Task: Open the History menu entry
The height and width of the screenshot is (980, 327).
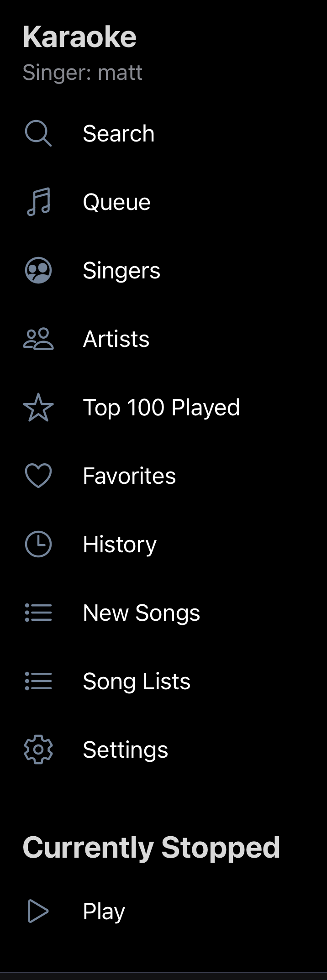Action: pyautogui.click(x=120, y=545)
